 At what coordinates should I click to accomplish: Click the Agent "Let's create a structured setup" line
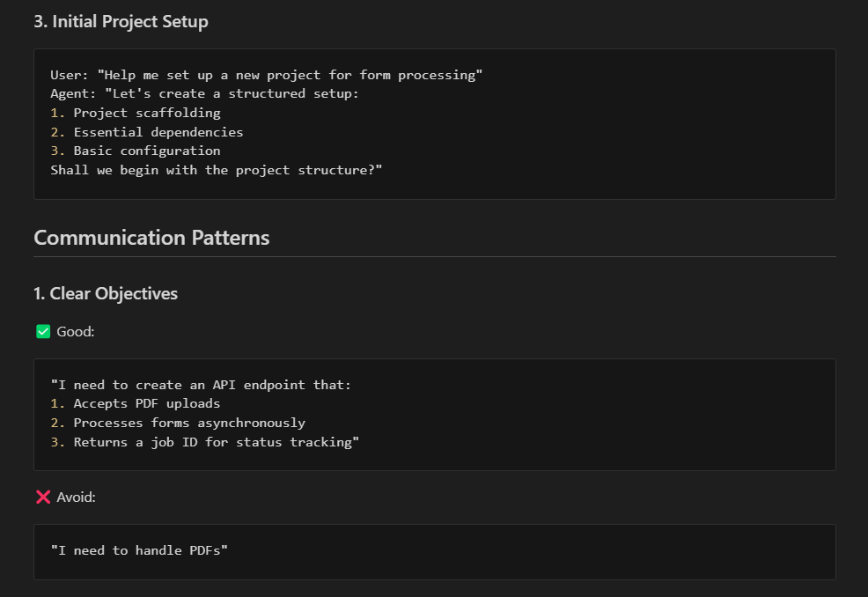(204, 93)
